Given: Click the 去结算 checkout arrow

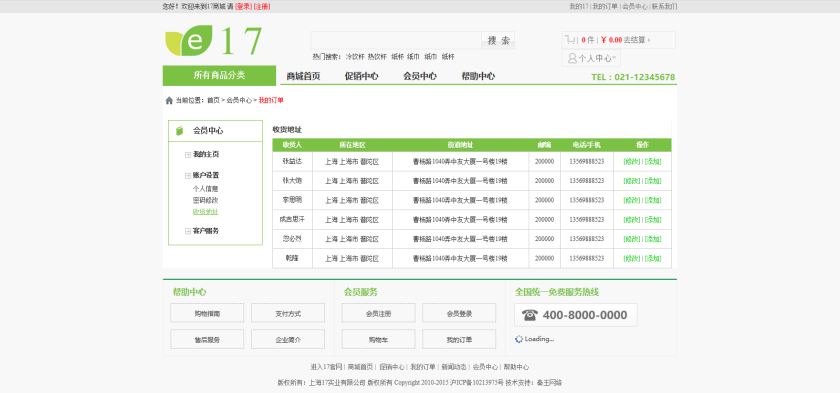Looking at the screenshot, I should click(649, 40).
